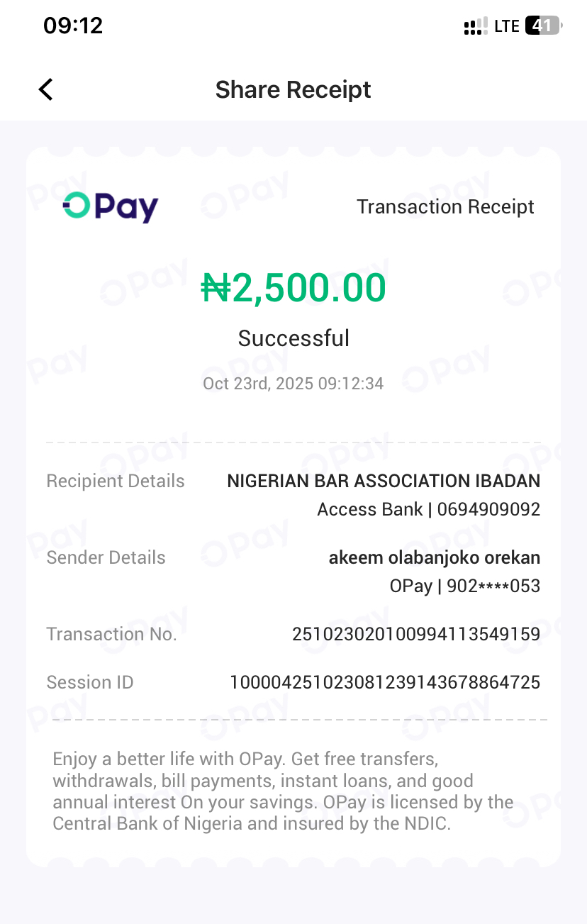Tap the cellular signal bars icon
587x924 pixels.
click(x=475, y=27)
